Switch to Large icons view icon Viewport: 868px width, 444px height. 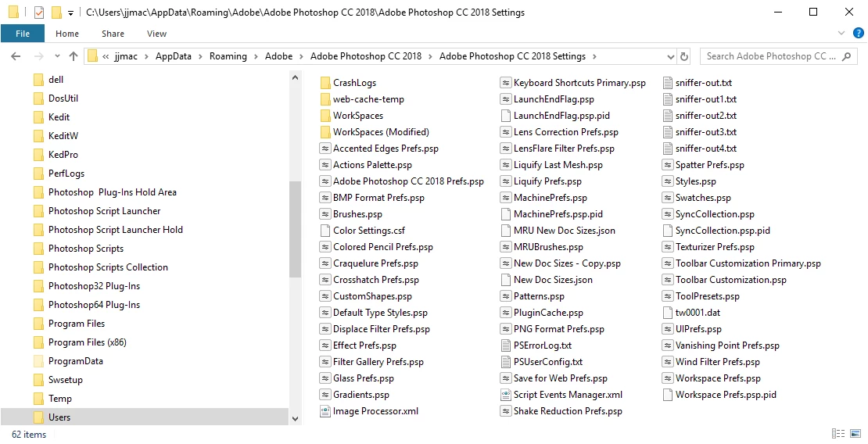coord(855,434)
